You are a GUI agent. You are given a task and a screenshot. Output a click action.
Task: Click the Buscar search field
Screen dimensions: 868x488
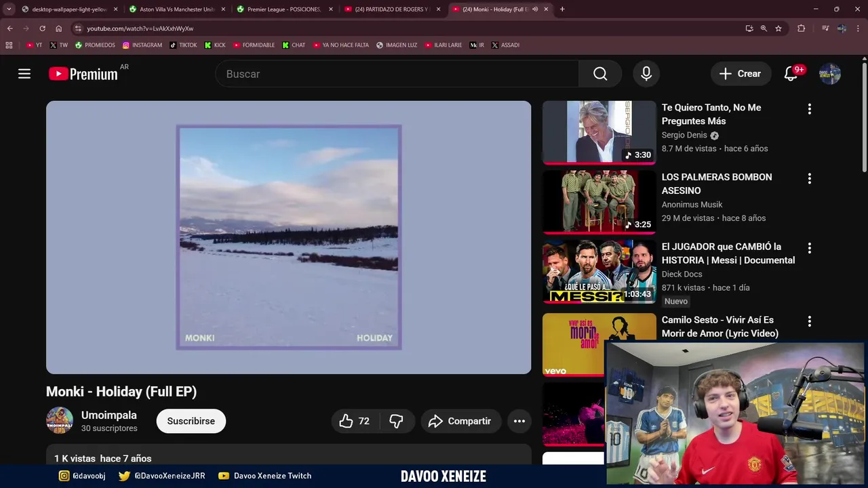click(x=397, y=74)
